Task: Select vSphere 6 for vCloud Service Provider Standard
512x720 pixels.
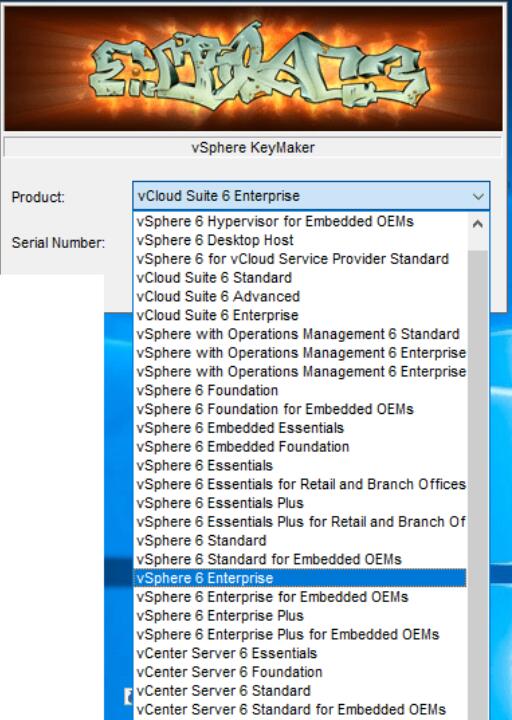Action: (300, 259)
